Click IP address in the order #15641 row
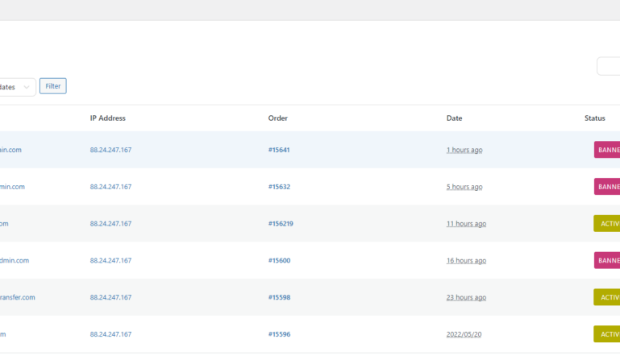 [110, 150]
